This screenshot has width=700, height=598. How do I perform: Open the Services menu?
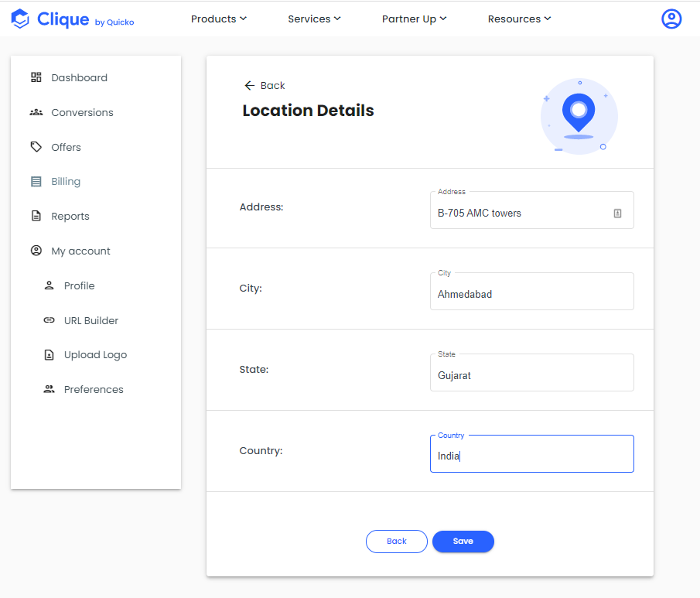(x=314, y=19)
